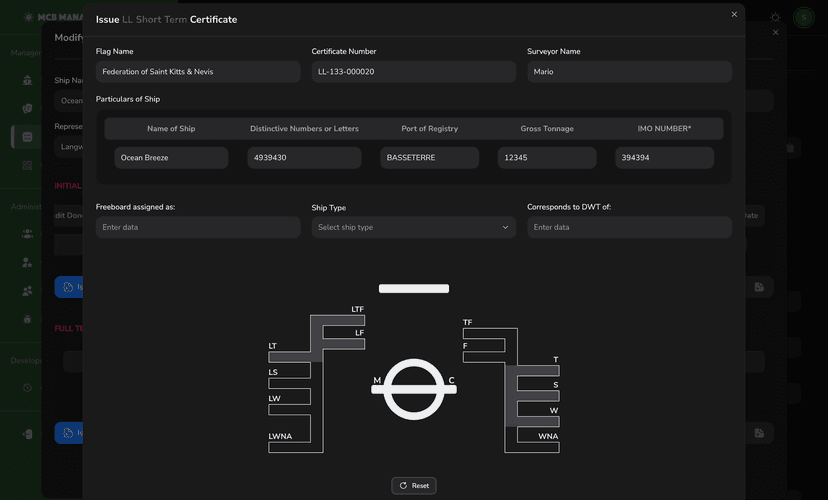Image resolution: width=828 pixels, height=500 pixels.
Task: Open the S user avatar menu
Action: click(804, 17)
